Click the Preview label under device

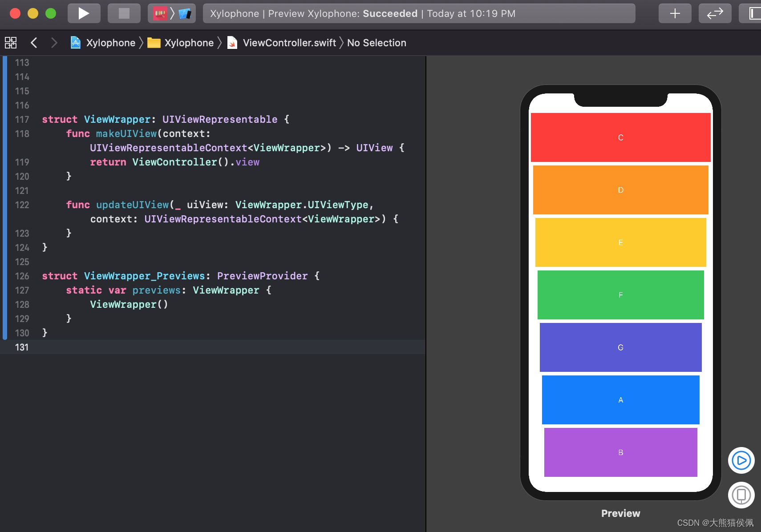coord(620,513)
